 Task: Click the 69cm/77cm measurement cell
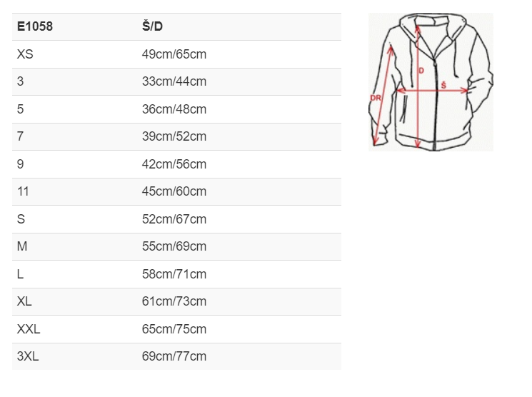click(x=174, y=356)
